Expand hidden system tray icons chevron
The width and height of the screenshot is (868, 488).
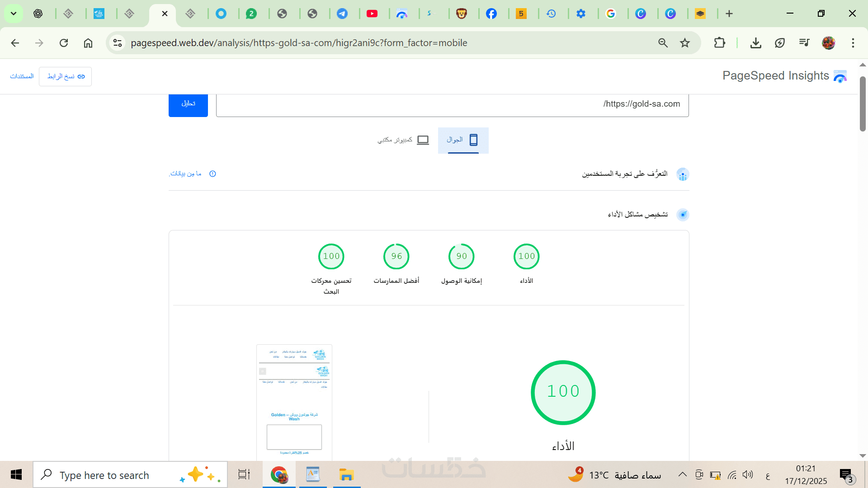tap(682, 474)
